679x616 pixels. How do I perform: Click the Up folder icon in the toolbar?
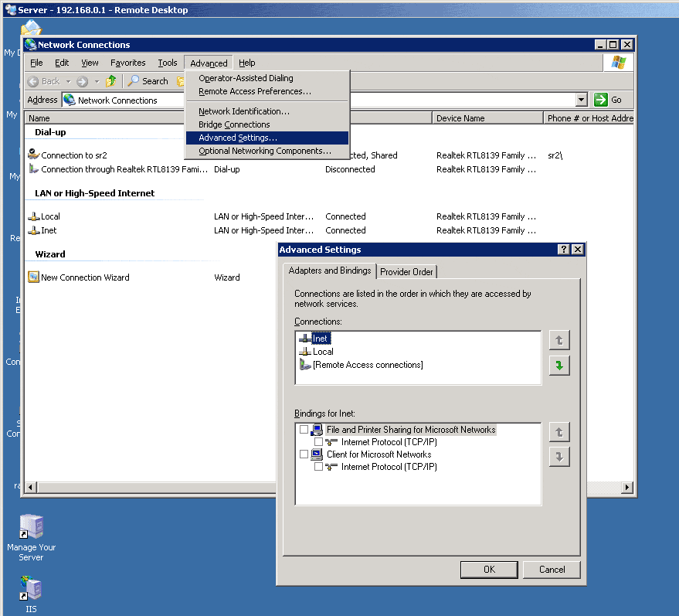(111, 81)
